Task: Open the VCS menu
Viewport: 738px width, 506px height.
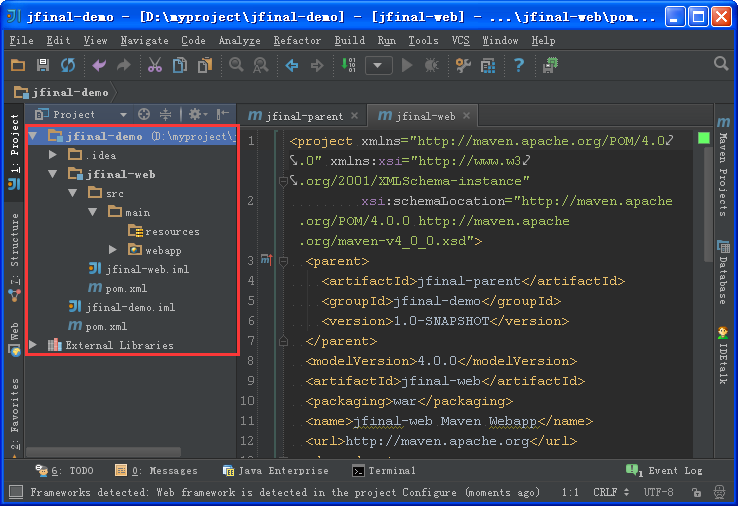Action: tap(461, 40)
